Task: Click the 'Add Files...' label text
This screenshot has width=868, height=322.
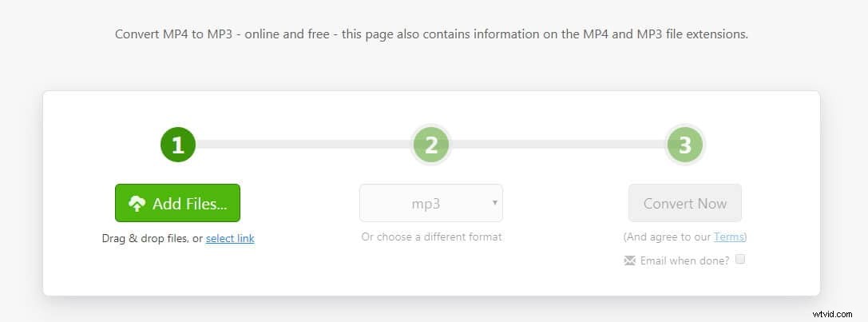Action: point(190,204)
